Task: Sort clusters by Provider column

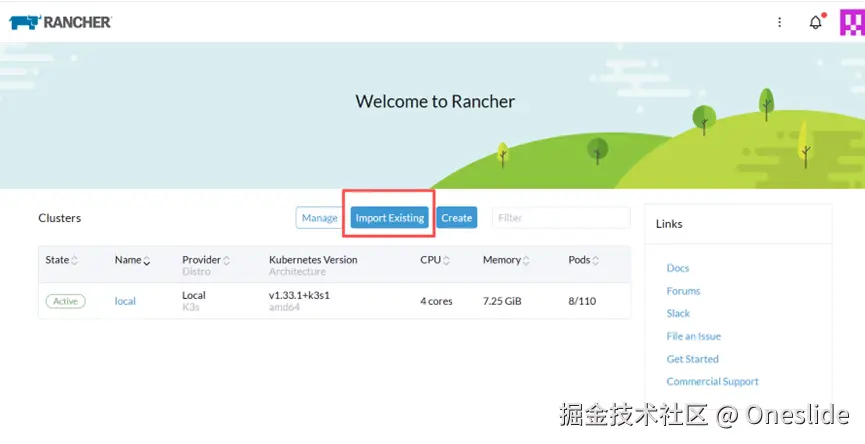Action: [x=206, y=260]
